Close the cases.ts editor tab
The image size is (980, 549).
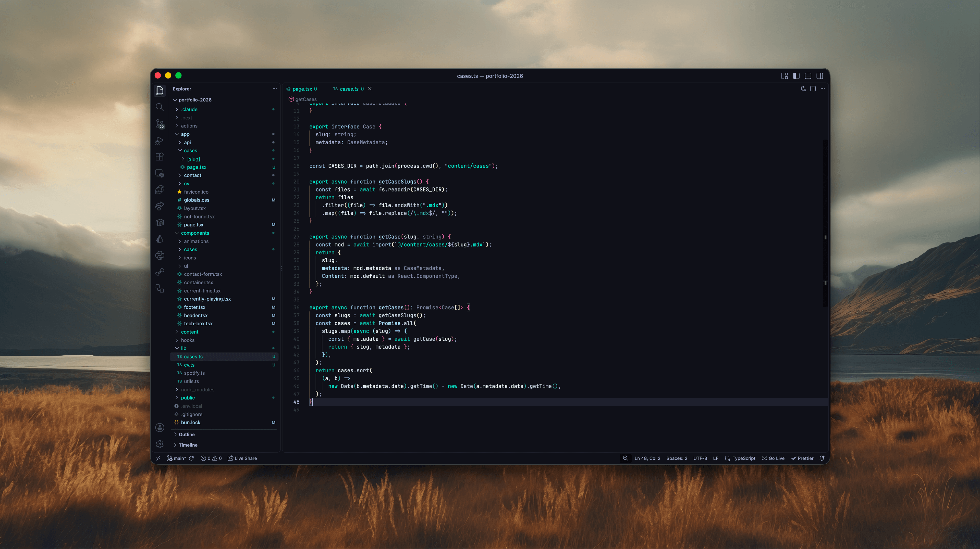(370, 88)
